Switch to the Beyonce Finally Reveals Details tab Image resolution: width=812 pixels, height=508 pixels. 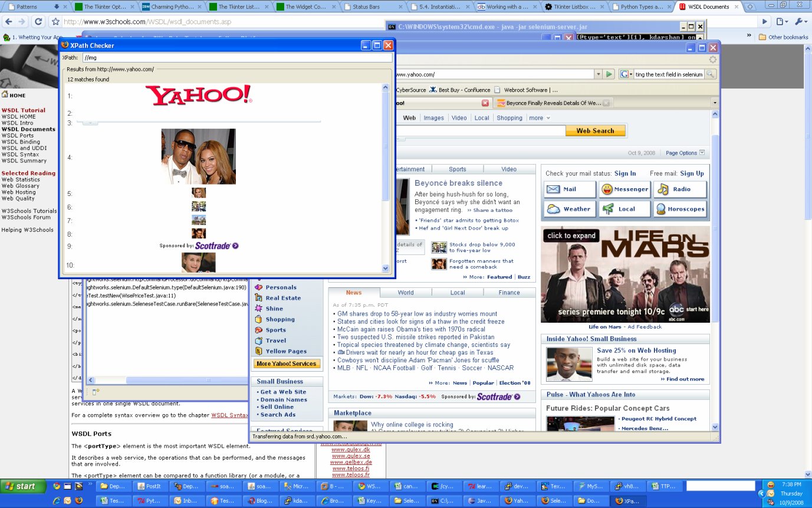point(553,103)
